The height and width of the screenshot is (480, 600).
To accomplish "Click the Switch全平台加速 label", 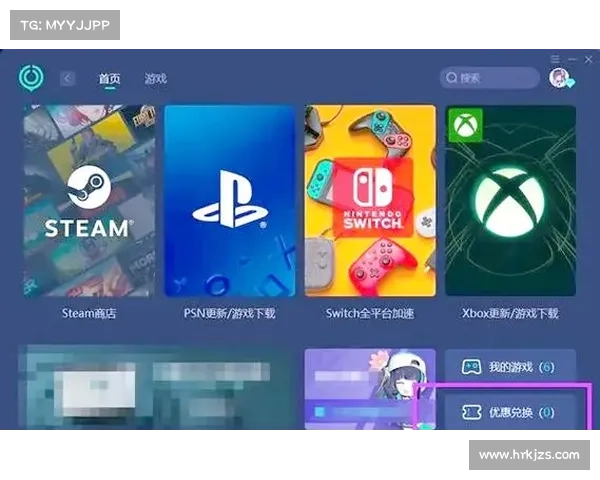I will pyautogui.click(x=370, y=313).
